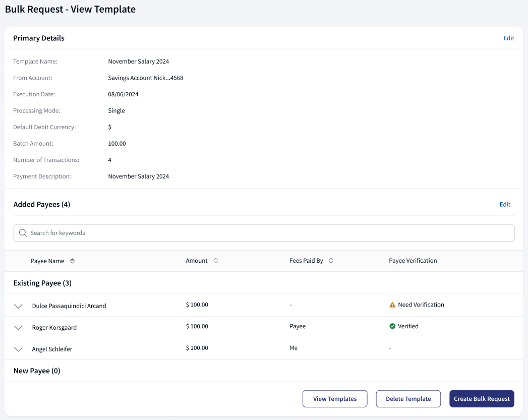
Task: Sort by the Payee Name header
Action: coord(47,261)
